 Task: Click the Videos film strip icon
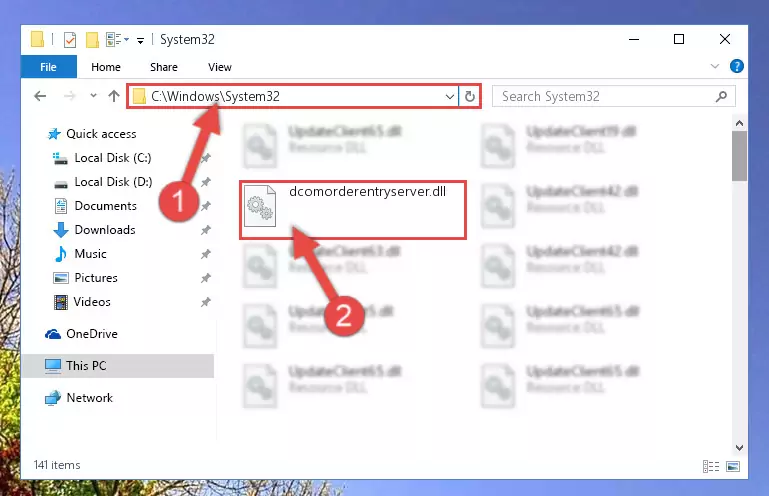coord(61,302)
